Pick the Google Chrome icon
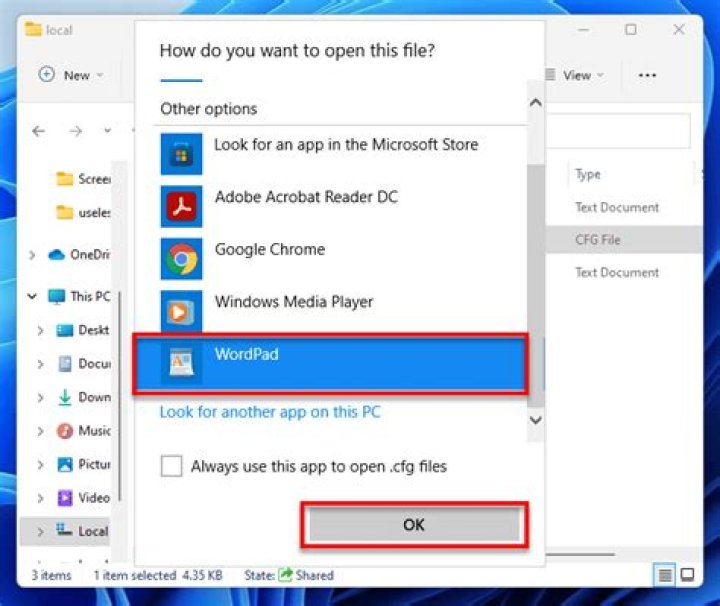 (x=181, y=258)
